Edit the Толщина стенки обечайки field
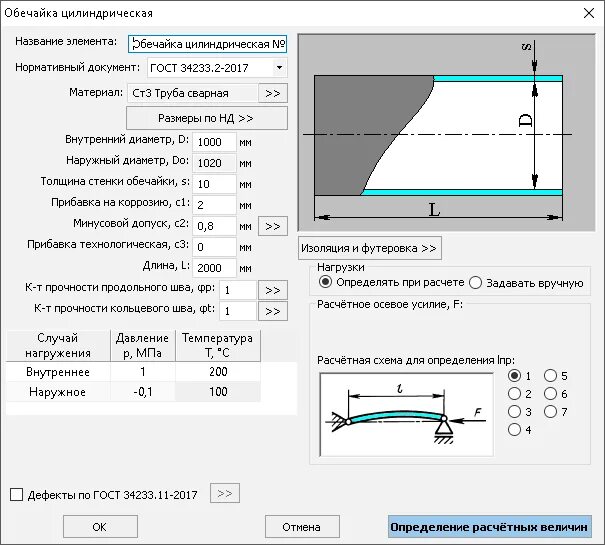This screenshot has width=605, height=545. [214, 184]
